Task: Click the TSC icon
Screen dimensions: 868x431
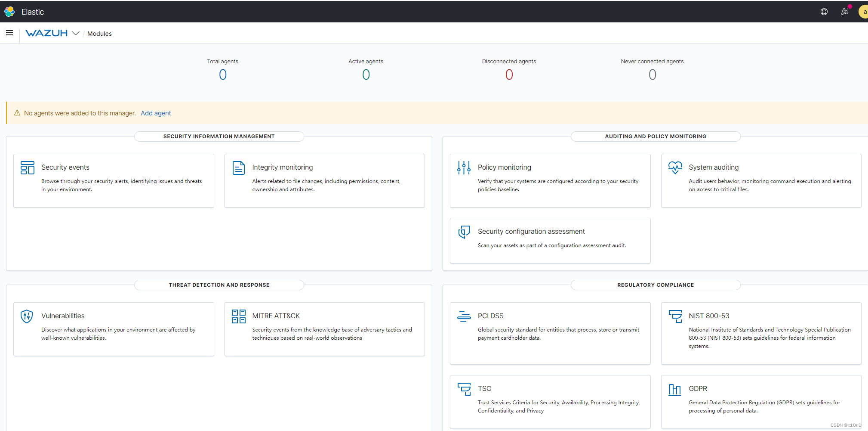Action: click(464, 389)
